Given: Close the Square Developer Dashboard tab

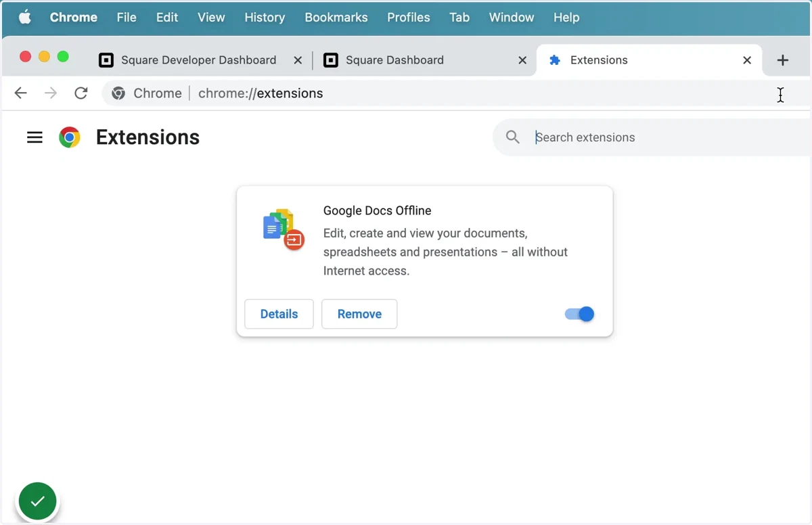Looking at the screenshot, I should [x=298, y=60].
